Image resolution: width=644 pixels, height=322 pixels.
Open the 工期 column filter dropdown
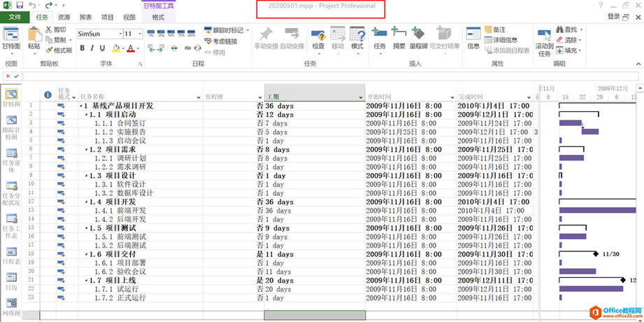(361, 97)
